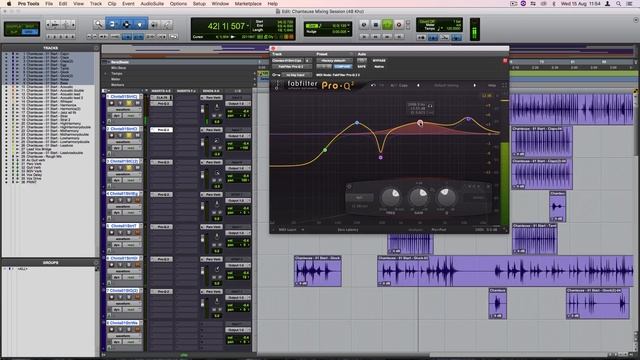Open the Track menu
Viewport: 640px width, 360px height.
pyautogui.click(x=96, y=4)
